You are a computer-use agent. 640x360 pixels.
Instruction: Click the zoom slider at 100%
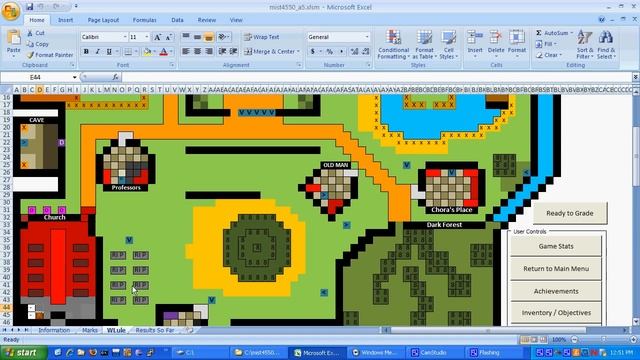click(x=603, y=340)
